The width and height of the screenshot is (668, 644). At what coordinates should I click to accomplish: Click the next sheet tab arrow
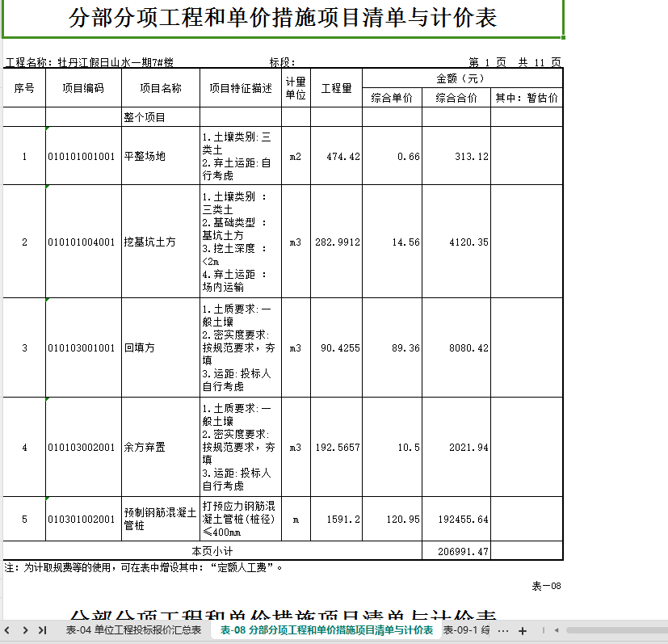click(25, 630)
